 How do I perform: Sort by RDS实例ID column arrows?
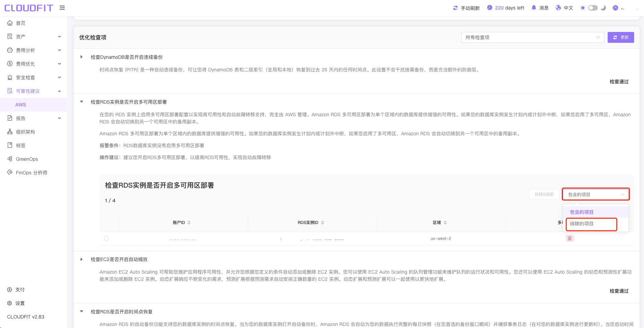pyautogui.click(x=323, y=223)
